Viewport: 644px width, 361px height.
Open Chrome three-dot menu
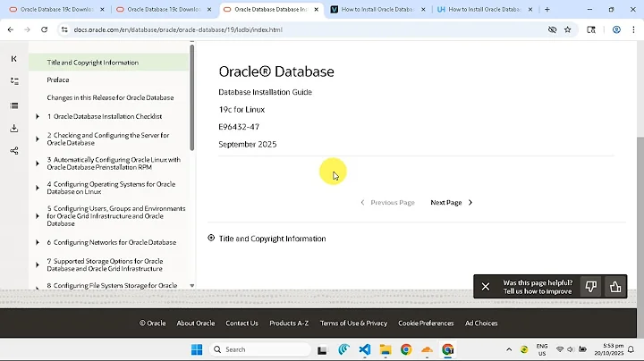(633, 29)
